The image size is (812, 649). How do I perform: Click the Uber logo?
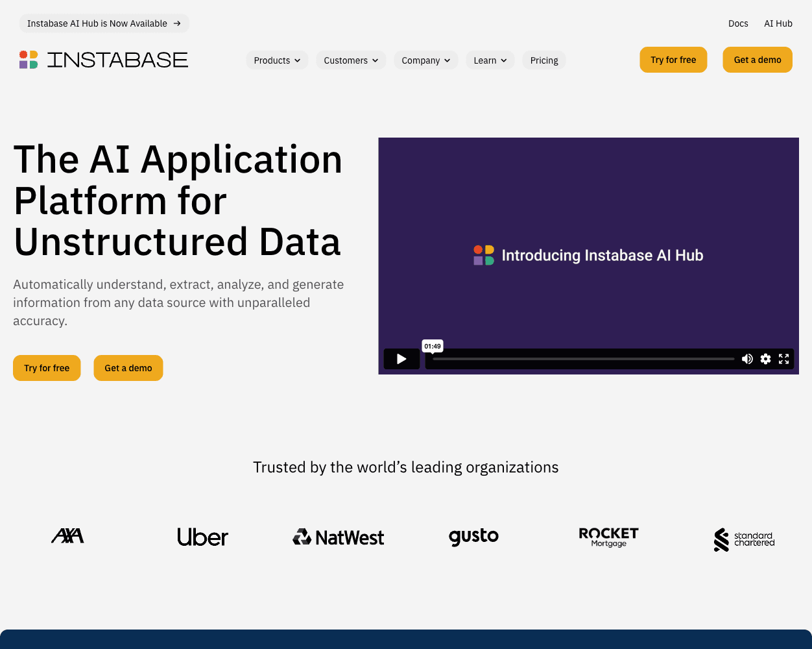click(x=203, y=537)
